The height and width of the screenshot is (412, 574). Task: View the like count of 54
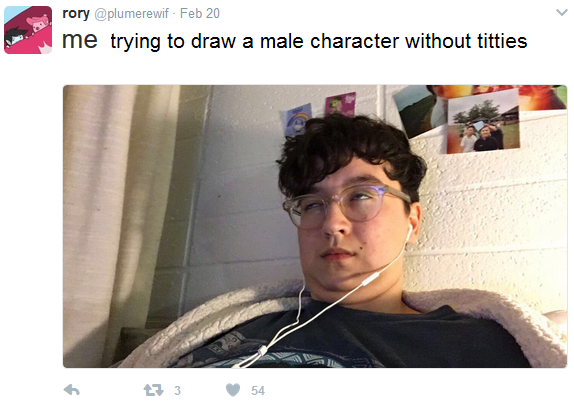(258, 390)
